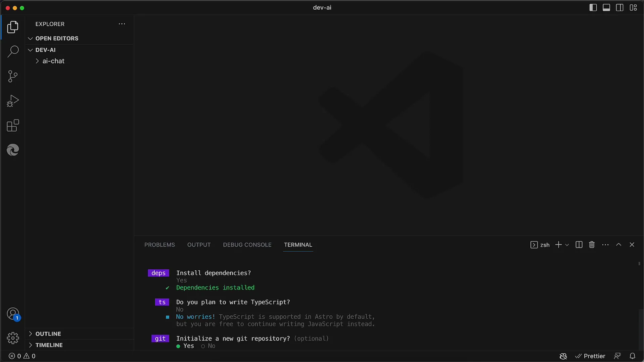This screenshot has width=644, height=362.
Task: Expand the ai-chat folder
Action: pyautogui.click(x=80, y=61)
